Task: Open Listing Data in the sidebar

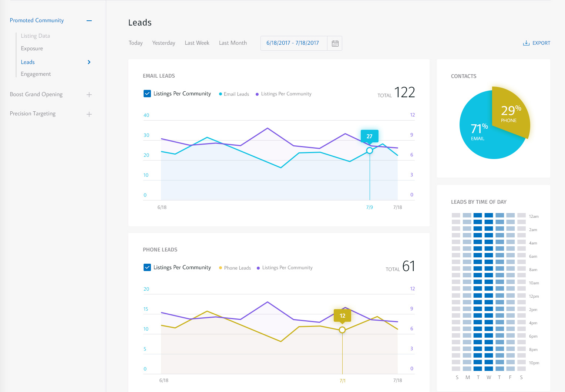Action: tap(35, 36)
